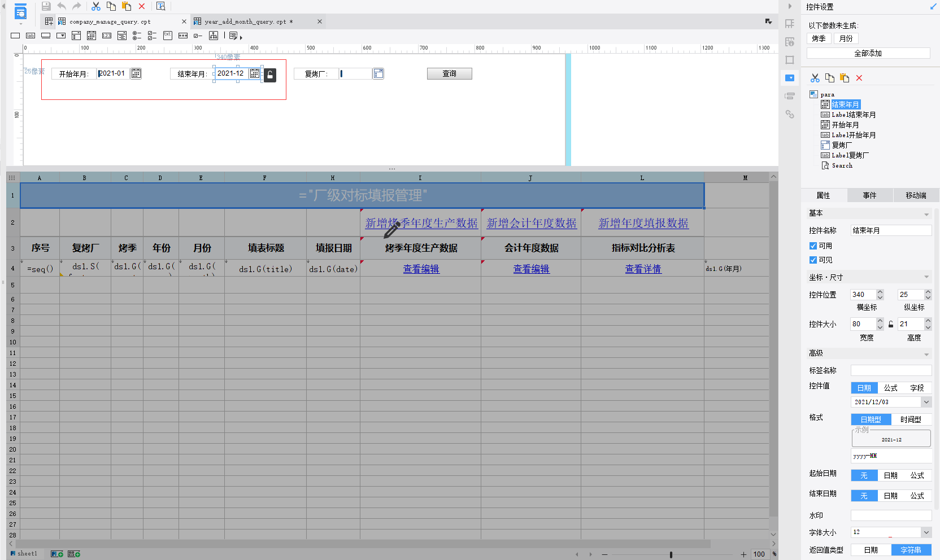Screen dimensions: 940x560
Task: Open the template tab list dropdown
Action: point(768,21)
